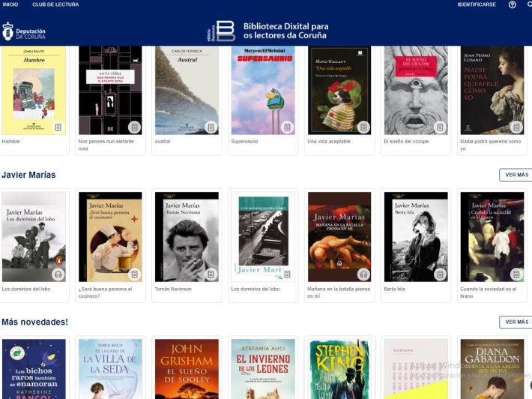Open Tomás Nevinson book cover
The image size is (532, 399).
click(x=187, y=237)
